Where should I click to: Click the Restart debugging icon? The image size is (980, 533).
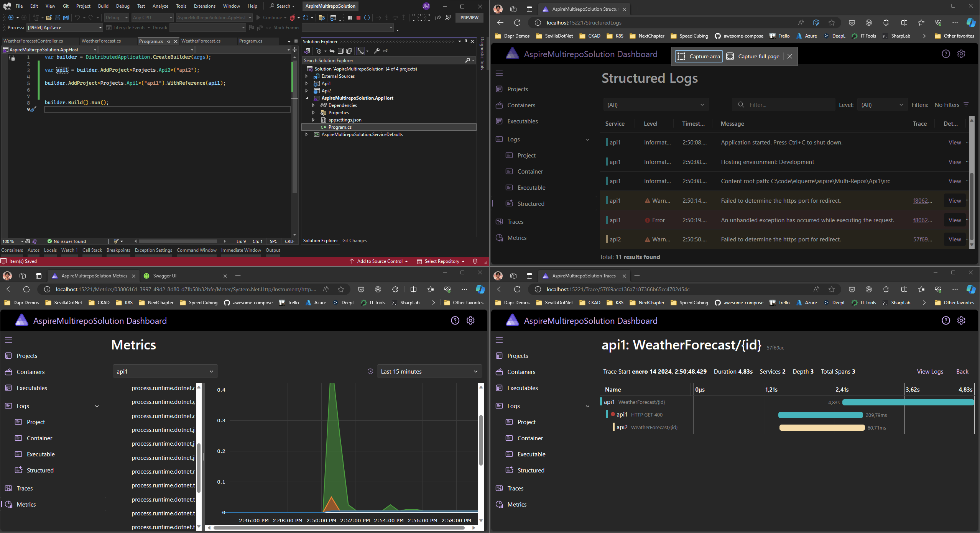point(367,18)
